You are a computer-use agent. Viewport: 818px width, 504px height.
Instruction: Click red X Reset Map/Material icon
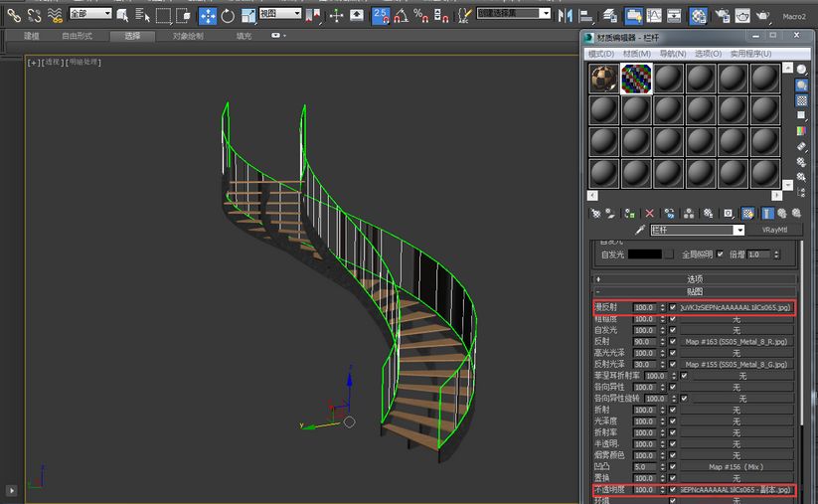click(x=649, y=213)
